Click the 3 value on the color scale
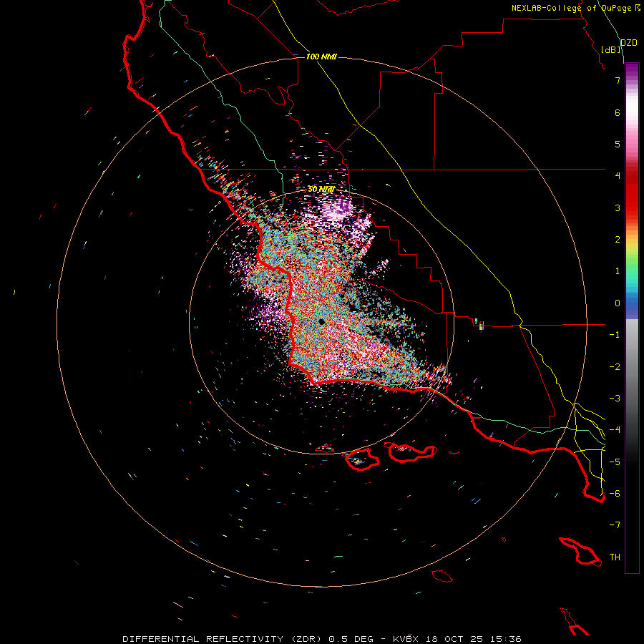 tap(618, 208)
